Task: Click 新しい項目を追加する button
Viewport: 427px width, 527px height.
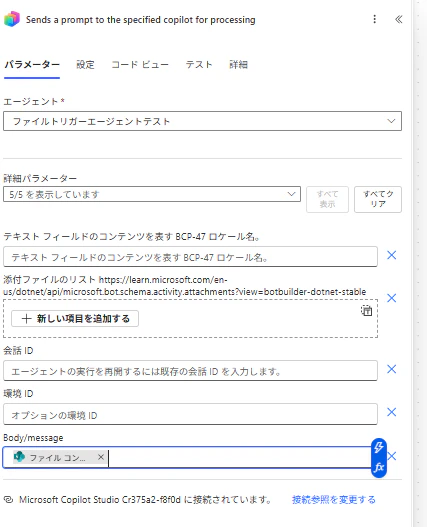Action: tap(75, 319)
